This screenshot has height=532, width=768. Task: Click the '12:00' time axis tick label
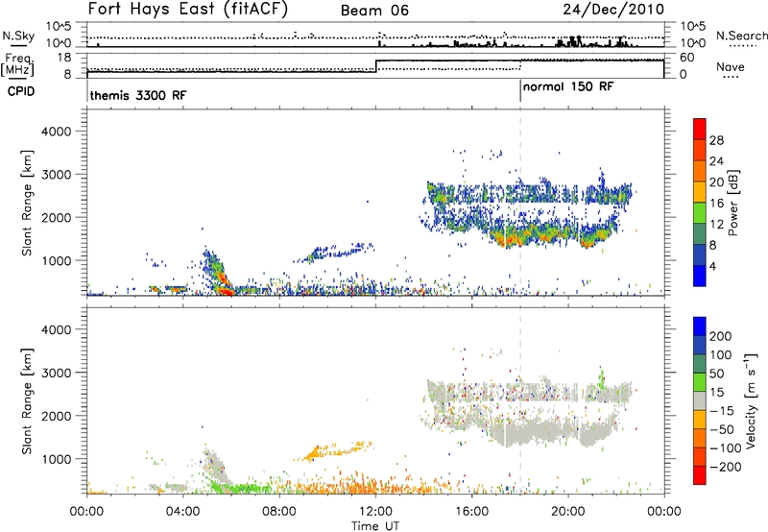point(375,512)
